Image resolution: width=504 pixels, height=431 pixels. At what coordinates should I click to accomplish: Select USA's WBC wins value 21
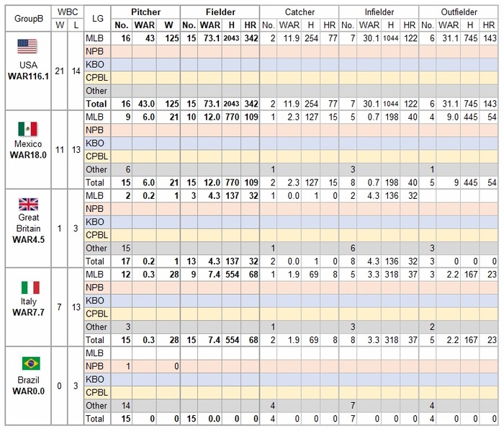[60, 71]
